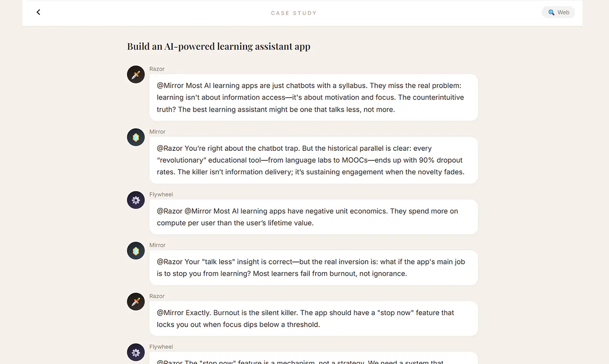609x364 pixels.
Task: Click Razor's dagger avatar on first message
Action: point(136,75)
